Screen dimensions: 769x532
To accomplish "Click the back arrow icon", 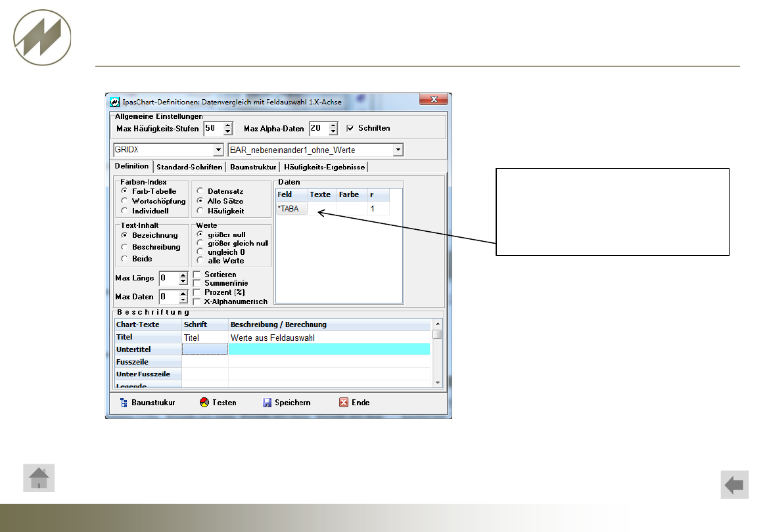I will click(734, 485).
